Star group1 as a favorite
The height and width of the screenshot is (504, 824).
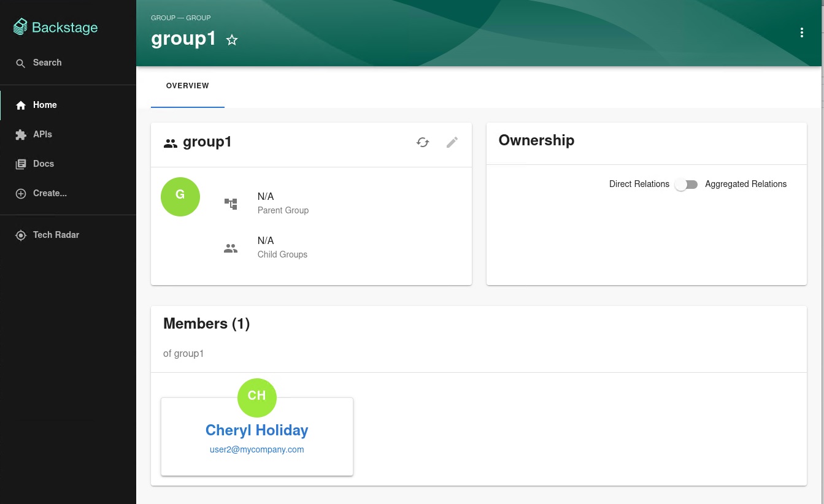(232, 40)
